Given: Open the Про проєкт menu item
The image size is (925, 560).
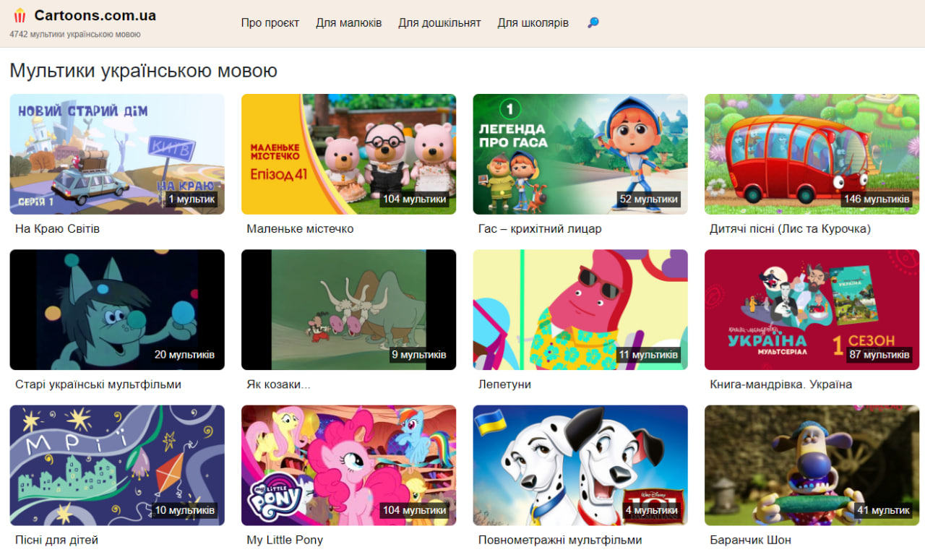Looking at the screenshot, I should point(270,23).
